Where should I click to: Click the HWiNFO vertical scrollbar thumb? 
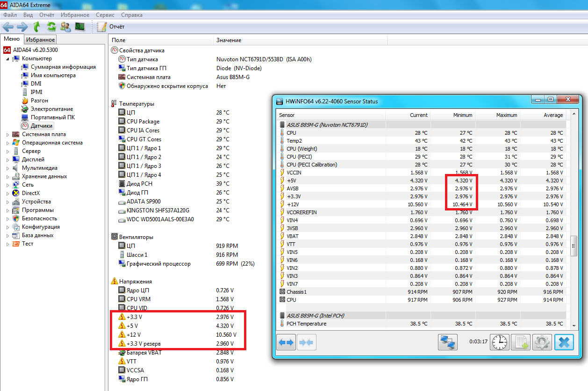(x=574, y=246)
